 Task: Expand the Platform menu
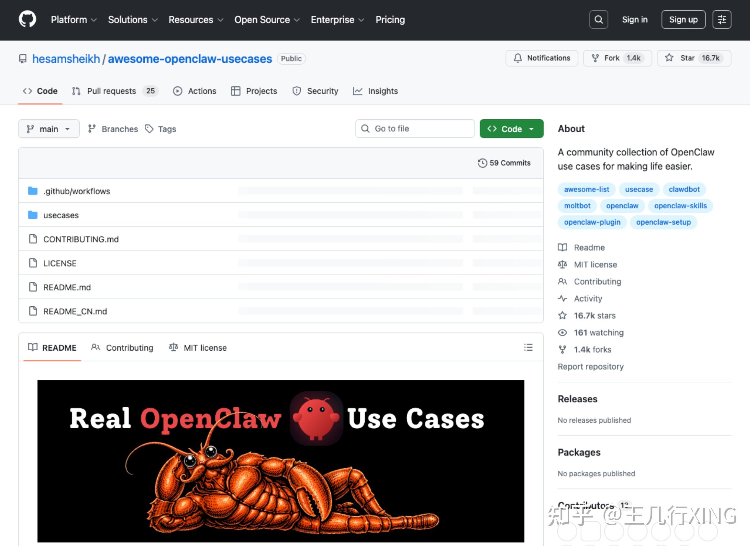[74, 20]
